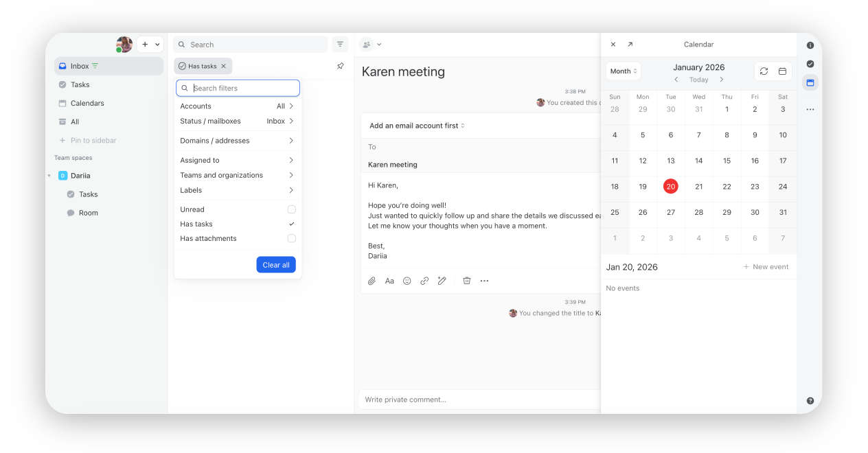This screenshot has height=453, width=868.
Task: Refresh calendar with sync icon
Action: click(x=764, y=71)
